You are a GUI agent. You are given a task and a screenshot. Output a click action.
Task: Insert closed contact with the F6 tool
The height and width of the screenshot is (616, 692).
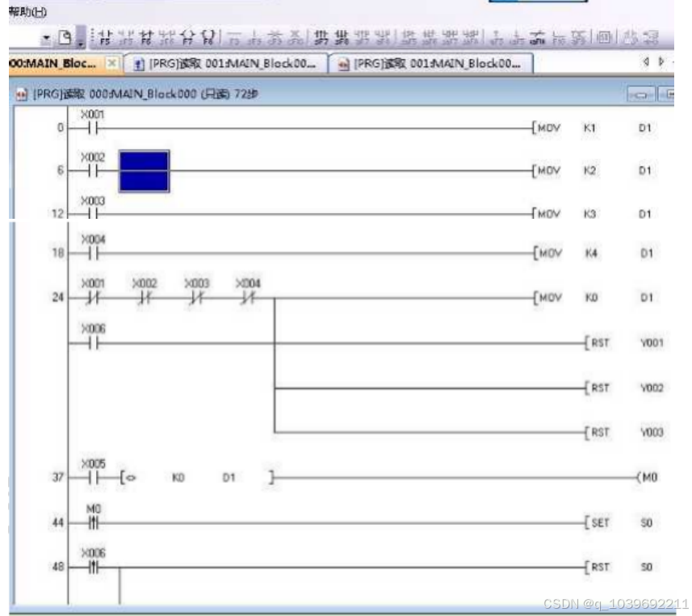tap(146, 37)
